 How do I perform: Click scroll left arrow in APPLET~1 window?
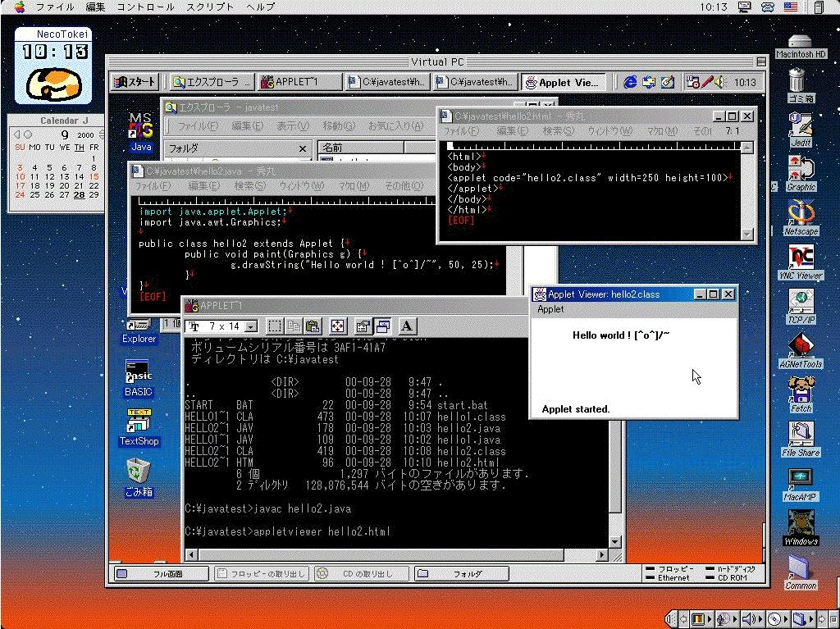(190, 555)
